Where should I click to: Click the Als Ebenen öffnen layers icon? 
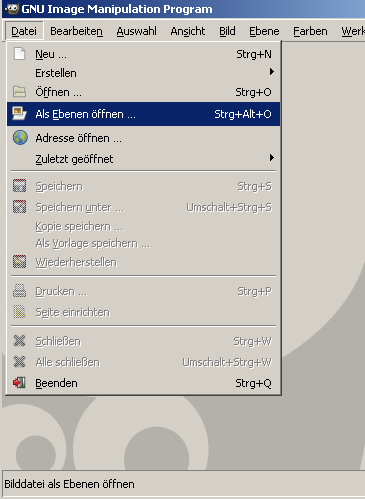[19, 114]
